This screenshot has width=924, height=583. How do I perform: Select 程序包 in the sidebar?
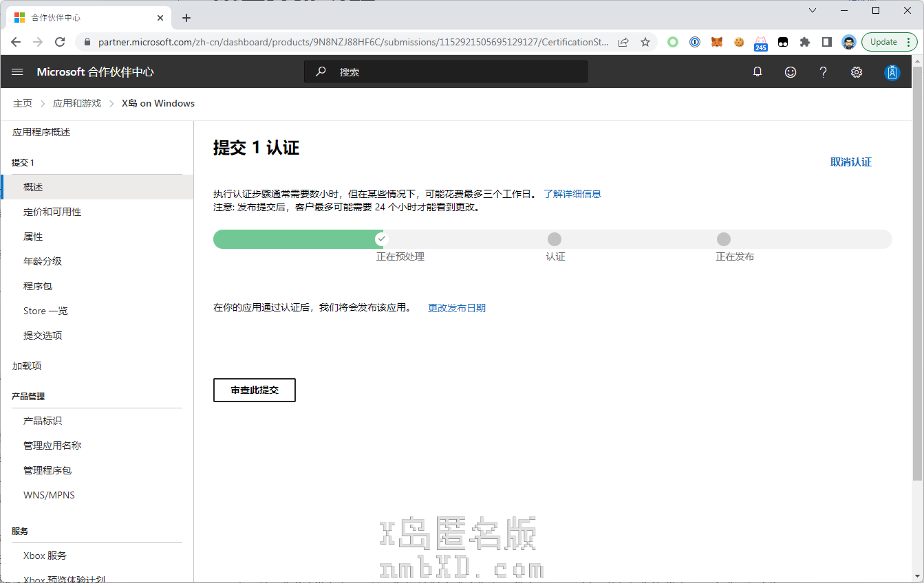pos(38,286)
